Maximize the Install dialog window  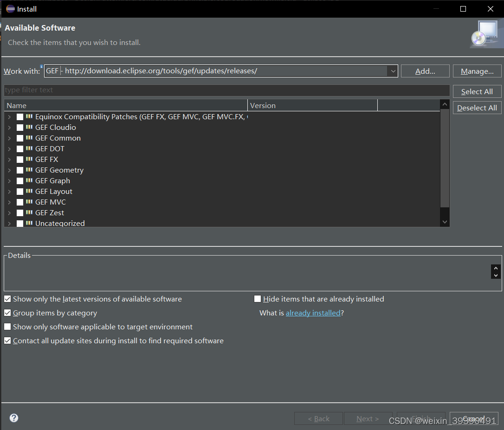pos(463,9)
